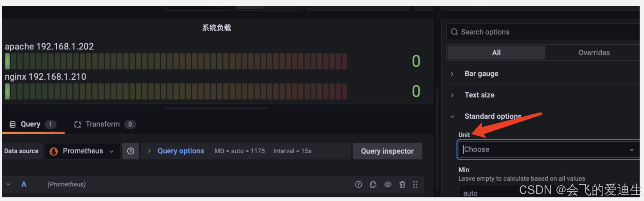The width and height of the screenshot is (644, 201).
Task: Open the Query inspector
Action: pos(387,151)
